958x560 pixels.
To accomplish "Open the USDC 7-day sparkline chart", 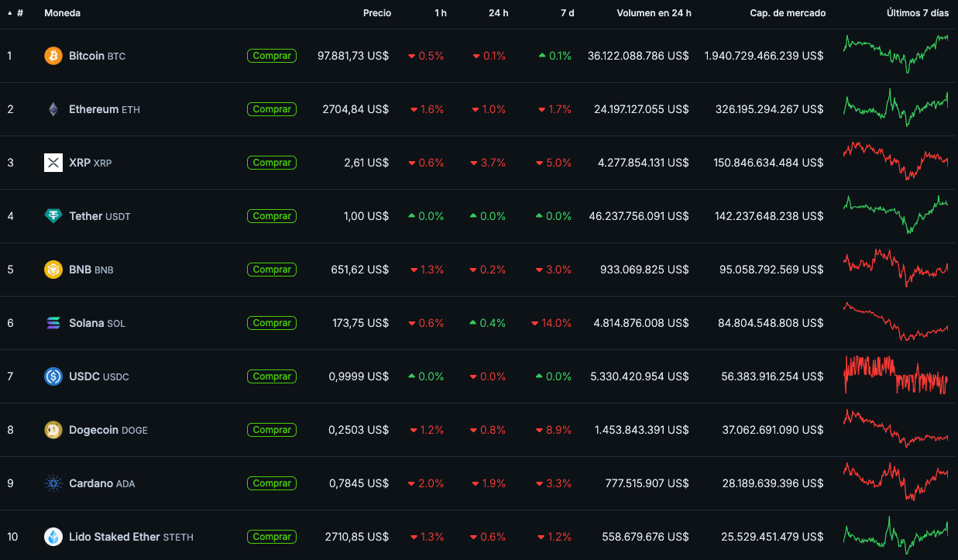I will click(895, 376).
